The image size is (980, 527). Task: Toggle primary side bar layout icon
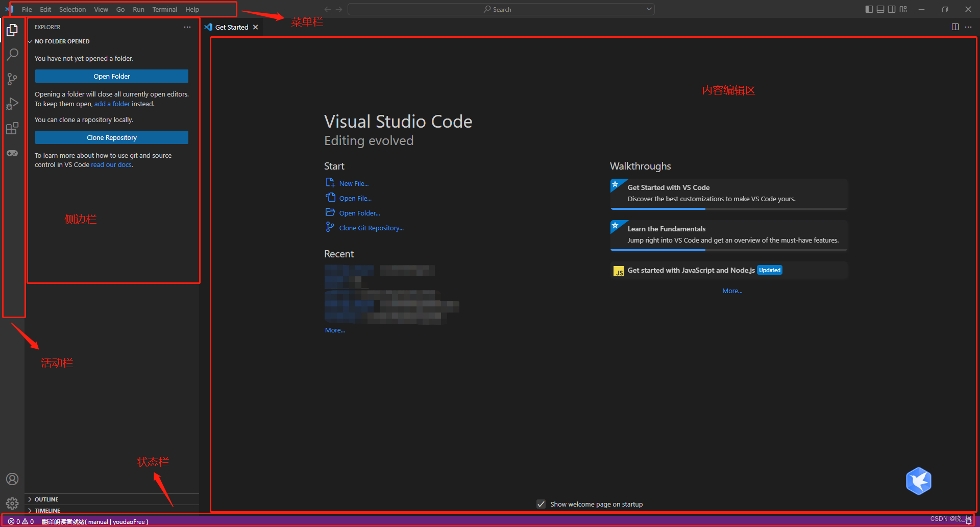click(x=869, y=9)
